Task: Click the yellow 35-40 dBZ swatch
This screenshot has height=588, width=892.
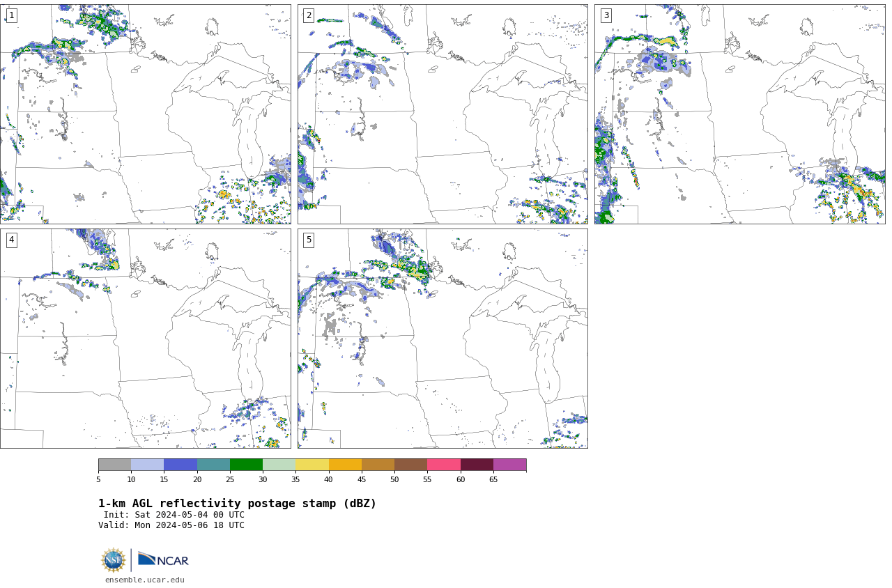Action: (312, 465)
